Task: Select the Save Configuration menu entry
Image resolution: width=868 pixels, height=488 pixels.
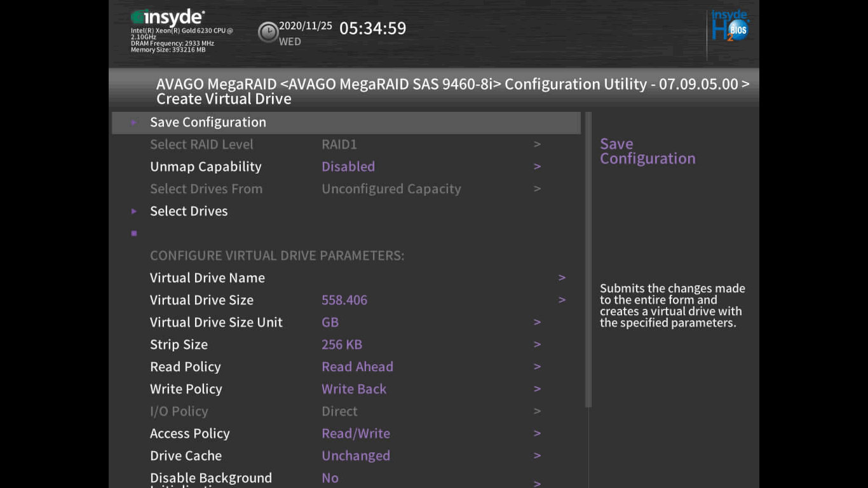Action: pyautogui.click(x=208, y=122)
